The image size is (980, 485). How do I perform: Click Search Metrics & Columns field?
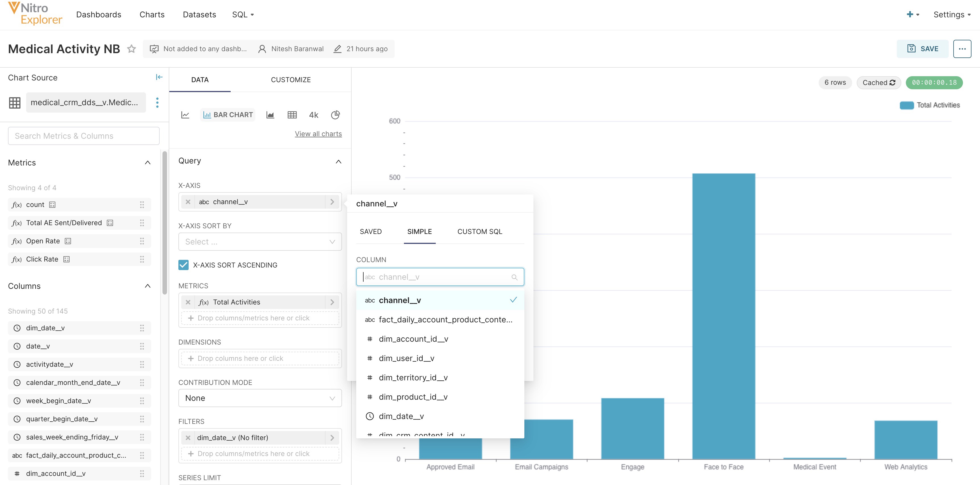coord(84,136)
